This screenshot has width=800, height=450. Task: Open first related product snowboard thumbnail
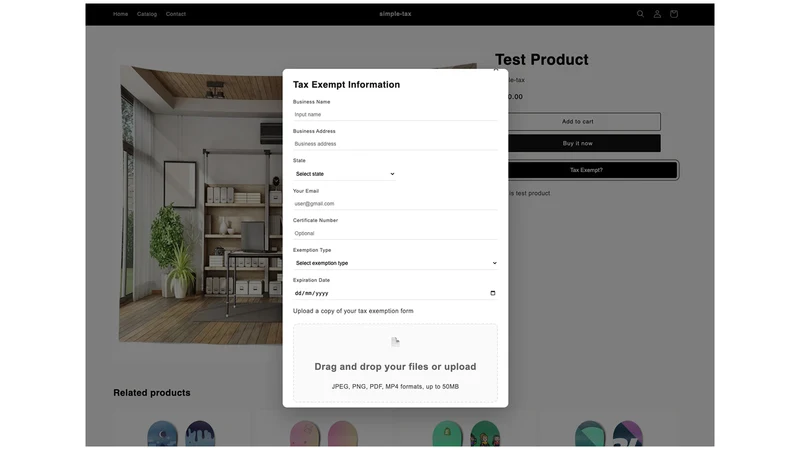[181, 433]
